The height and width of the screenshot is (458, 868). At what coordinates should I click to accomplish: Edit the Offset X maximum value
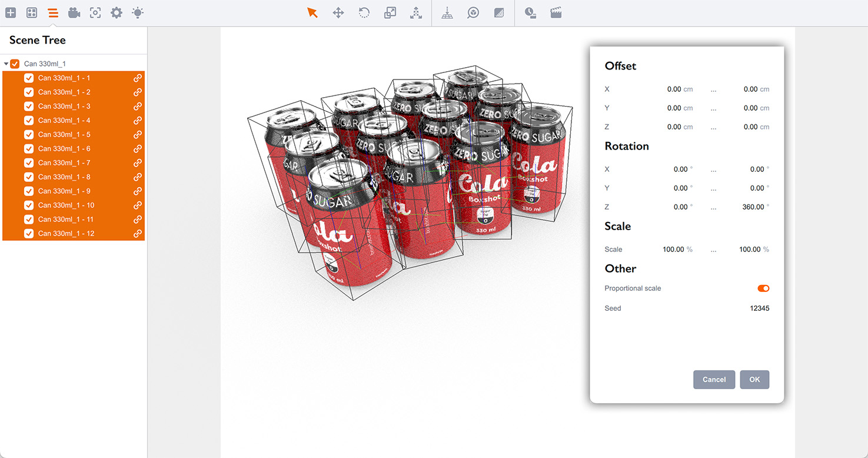click(x=750, y=89)
